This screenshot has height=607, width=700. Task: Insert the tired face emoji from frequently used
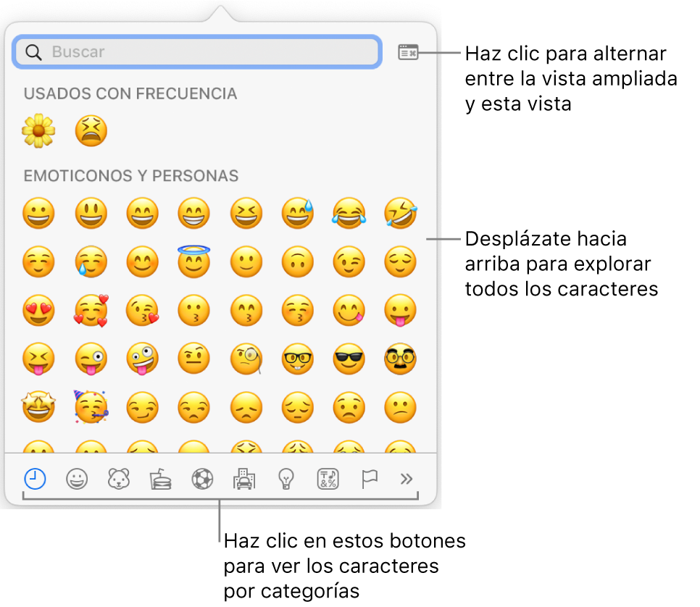coord(91,131)
